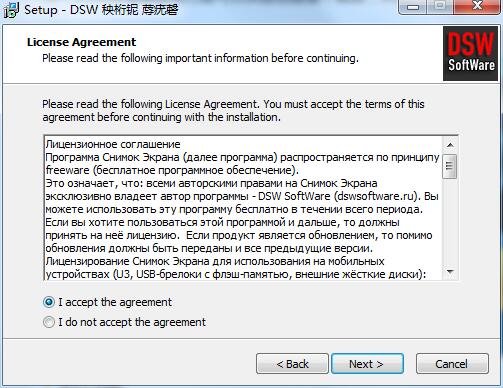Select I do not accept the agreement
This screenshot has width=503, height=388.
(x=49, y=322)
